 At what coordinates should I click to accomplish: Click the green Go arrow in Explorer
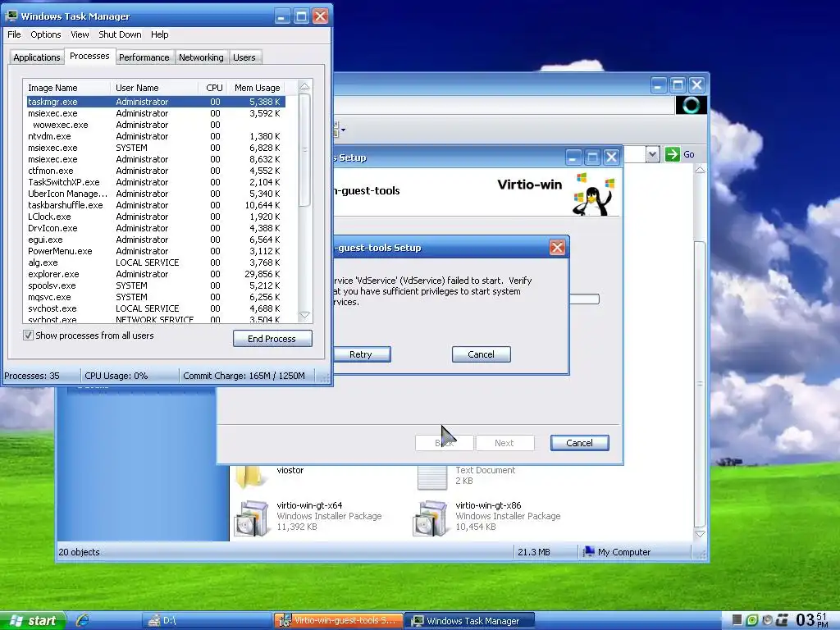[x=673, y=154]
